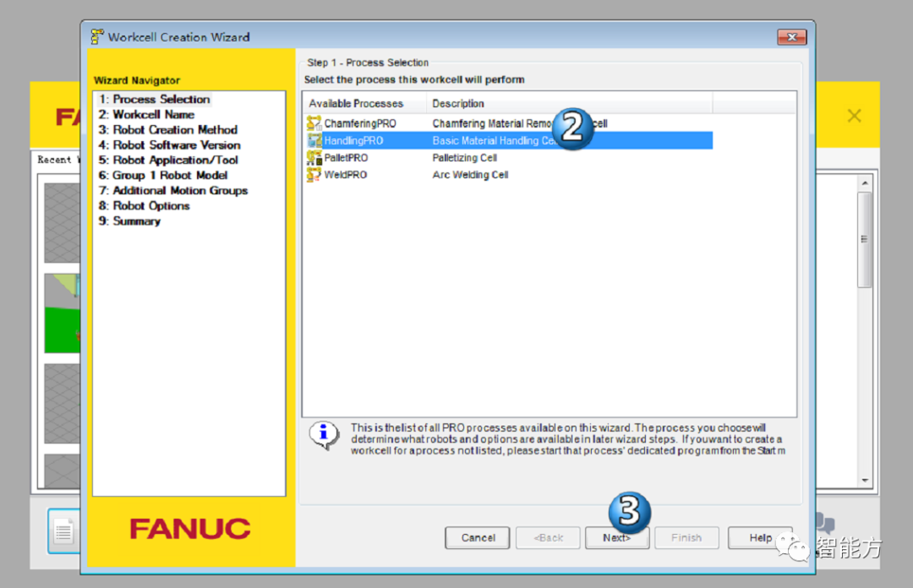Image resolution: width=913 pixels, height=588 pixels.
Task: Go to step 3: Robot Creation Method
Action: click(167, 130)
